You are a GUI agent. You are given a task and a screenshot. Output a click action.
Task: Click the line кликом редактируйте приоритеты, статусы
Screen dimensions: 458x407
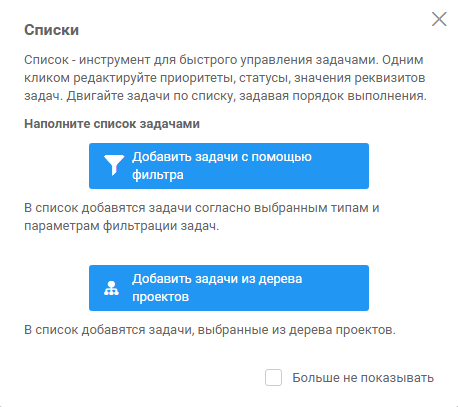225,78
